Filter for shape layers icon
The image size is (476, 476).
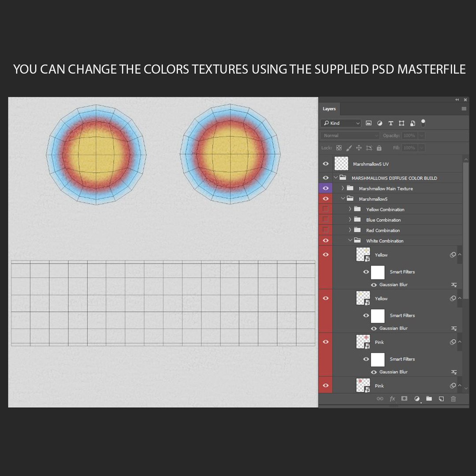coord(402,123)
